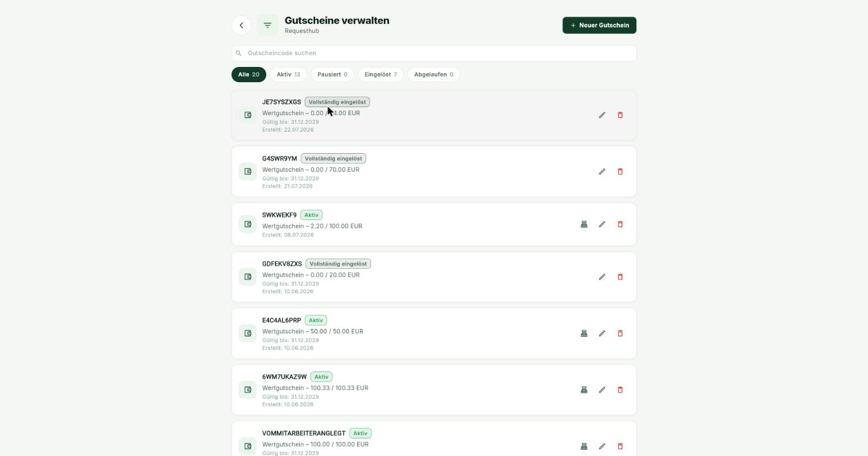
Task: Select voucher code 6WM7UKAZ9W
Action: click(x=284, y=377)
